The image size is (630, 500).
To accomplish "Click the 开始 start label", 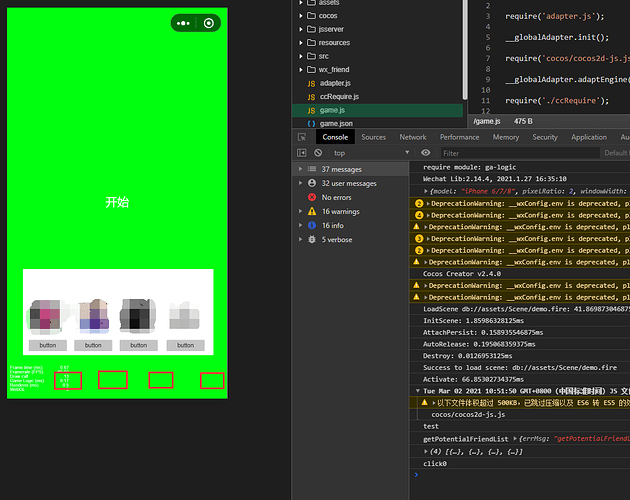I will point(117,202).
